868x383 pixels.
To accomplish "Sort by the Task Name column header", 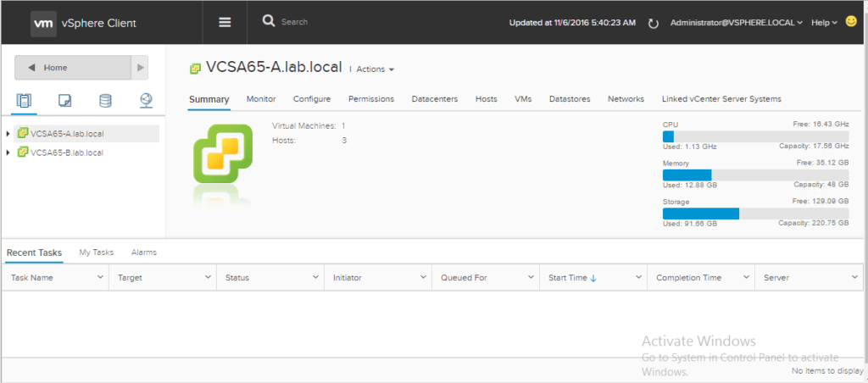I will (32, 278).
